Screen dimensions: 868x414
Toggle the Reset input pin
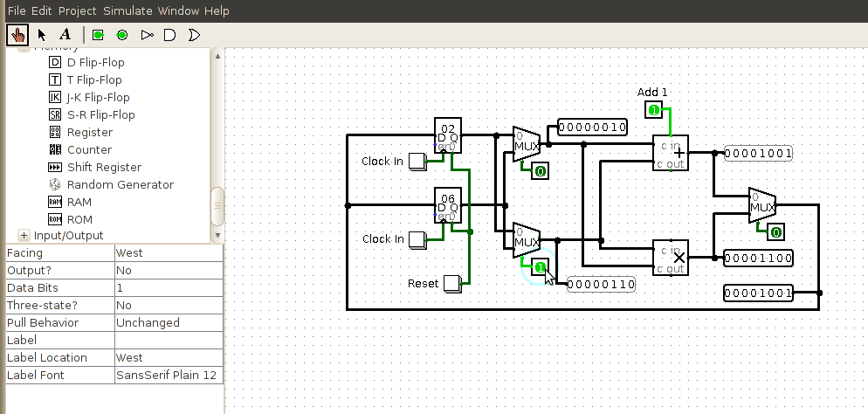[451, 284]
